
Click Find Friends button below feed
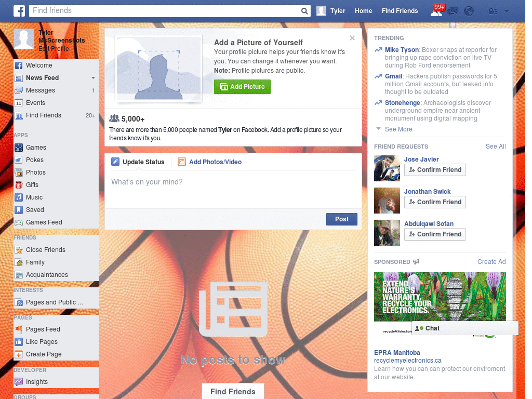(x=233, y=392)
